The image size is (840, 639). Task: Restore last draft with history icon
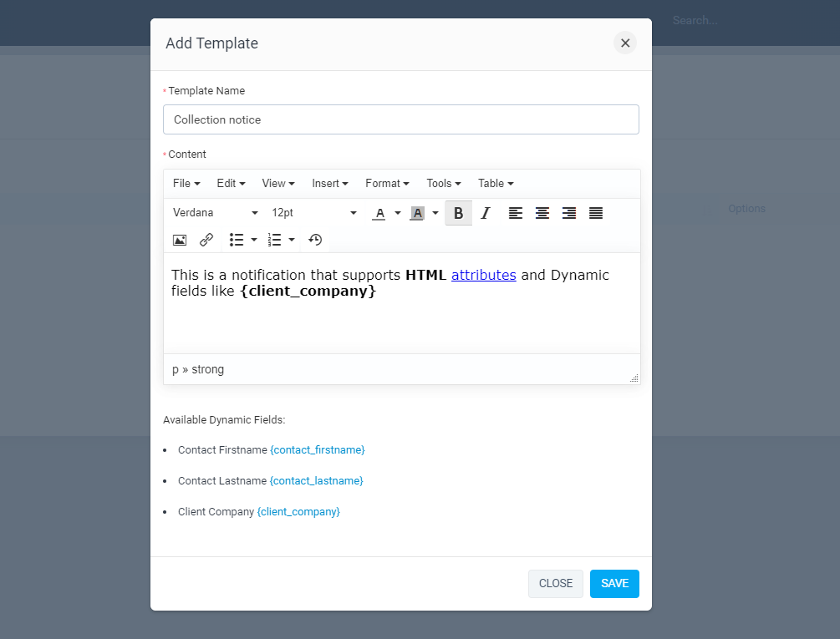point(315,240)
